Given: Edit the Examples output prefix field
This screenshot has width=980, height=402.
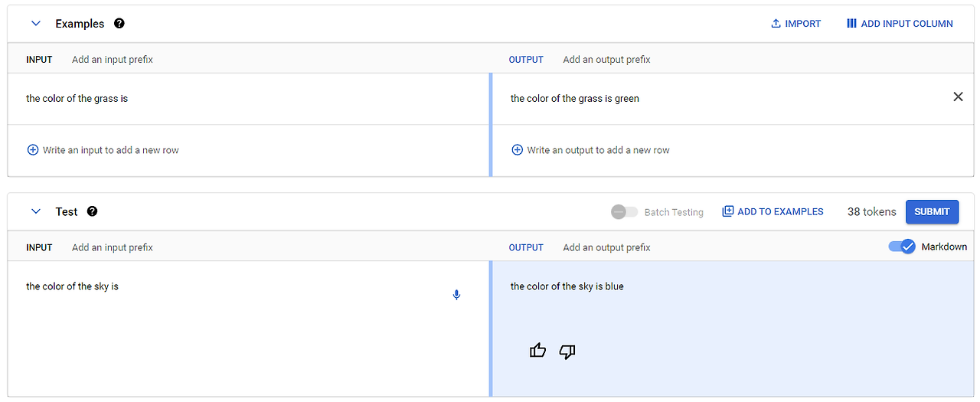Looking at the screenshot, I should coord(606,60).
